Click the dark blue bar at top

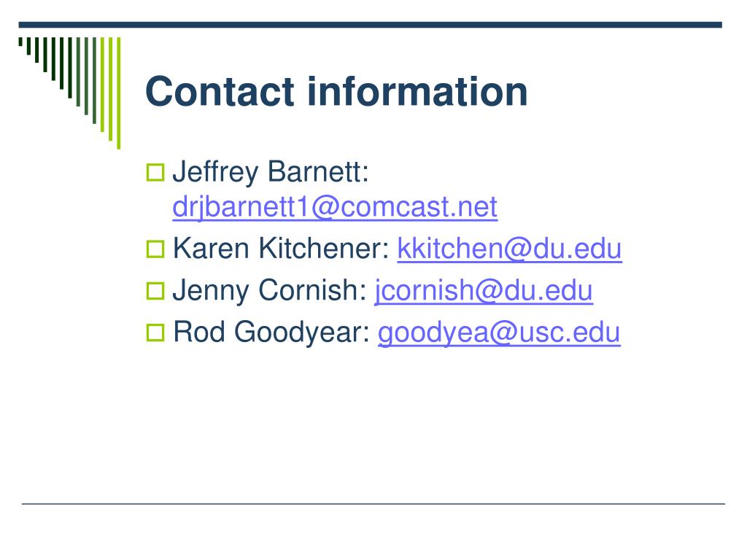pos(370,25)
